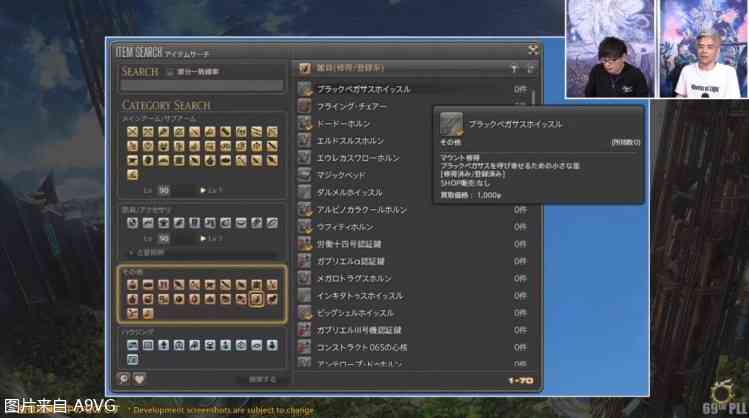This screenshot has height=418, width=749.
Task: Click the rightmost icon in results header
Action: [530, 69]
